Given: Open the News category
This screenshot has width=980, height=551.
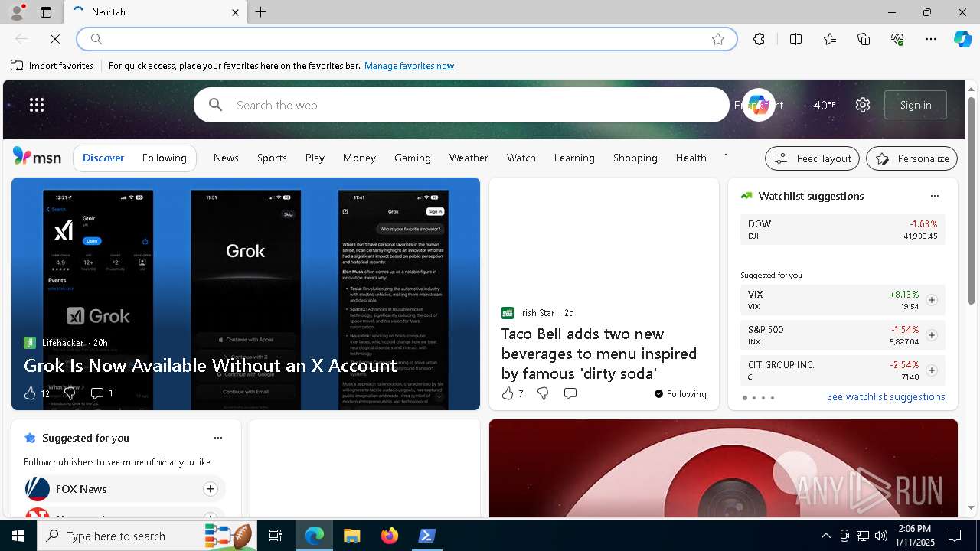Looking at the screenshot, I should click(226, 158).
